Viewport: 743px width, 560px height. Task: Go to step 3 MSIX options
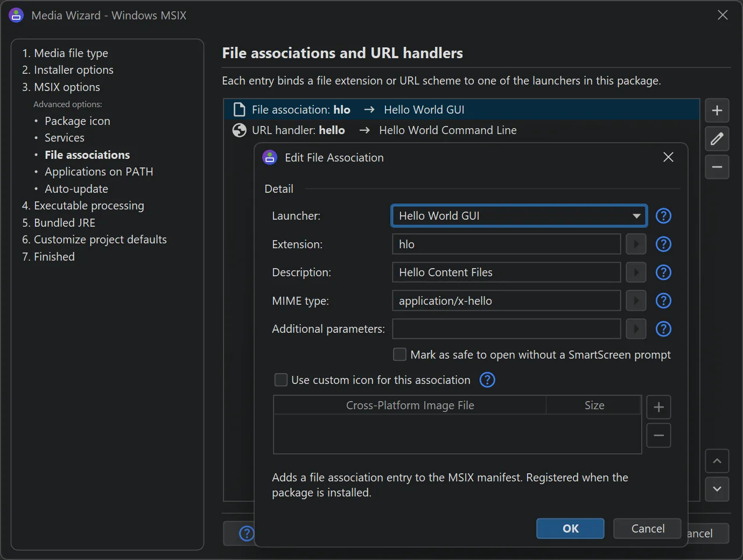pyautogui.click(x=61, y=87)
